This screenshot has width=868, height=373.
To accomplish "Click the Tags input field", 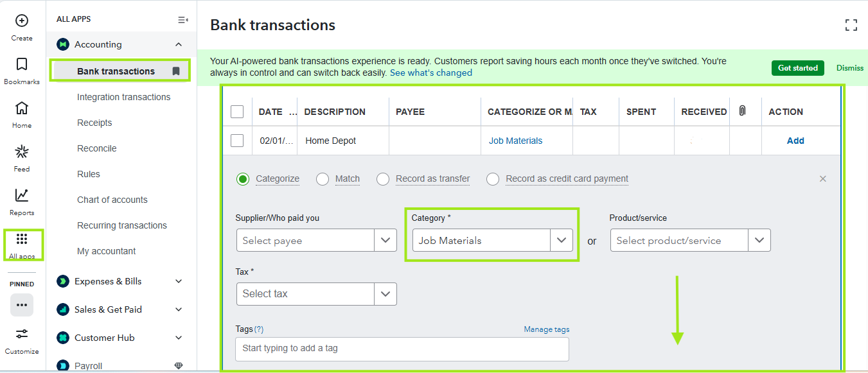I will (402, 349).
